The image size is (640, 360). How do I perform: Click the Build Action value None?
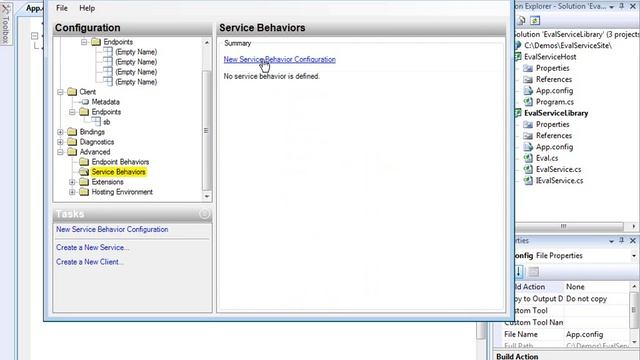coord(575,287)
